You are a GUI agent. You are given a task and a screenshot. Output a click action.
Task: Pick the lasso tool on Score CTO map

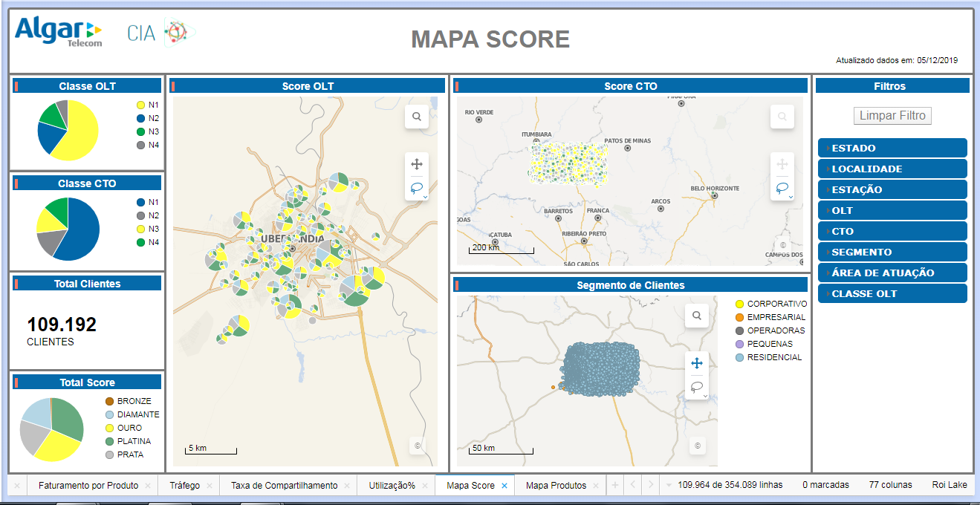(782, 189)
